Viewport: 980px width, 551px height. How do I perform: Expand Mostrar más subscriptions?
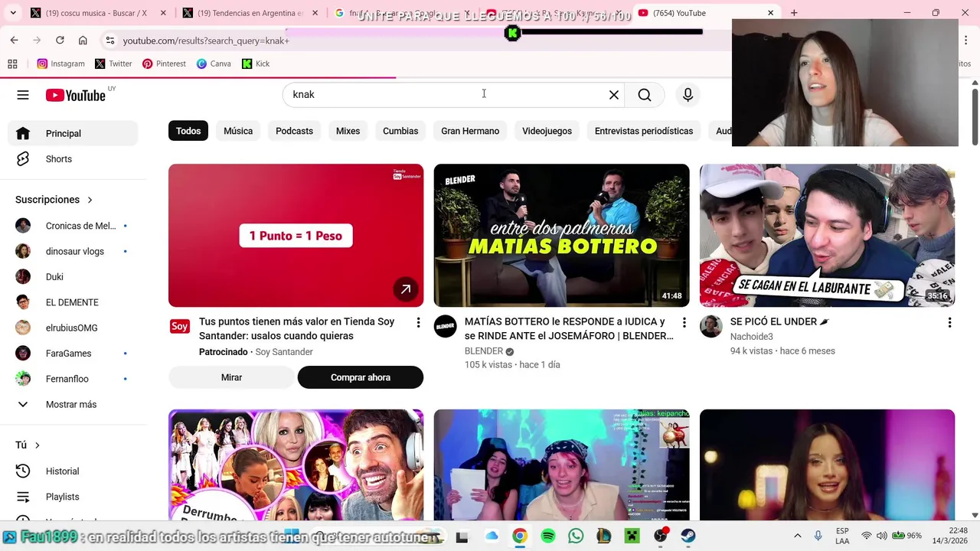(x=73, y=404)
